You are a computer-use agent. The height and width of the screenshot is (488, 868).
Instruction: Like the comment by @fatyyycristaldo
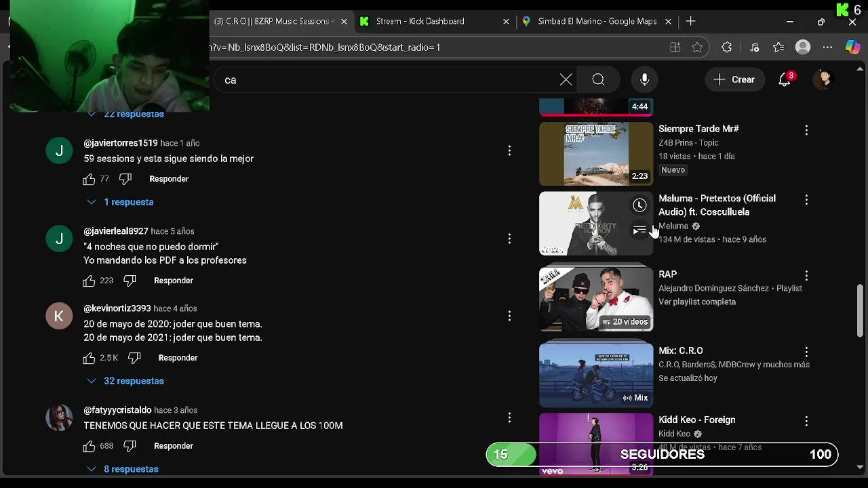(89, 446)
